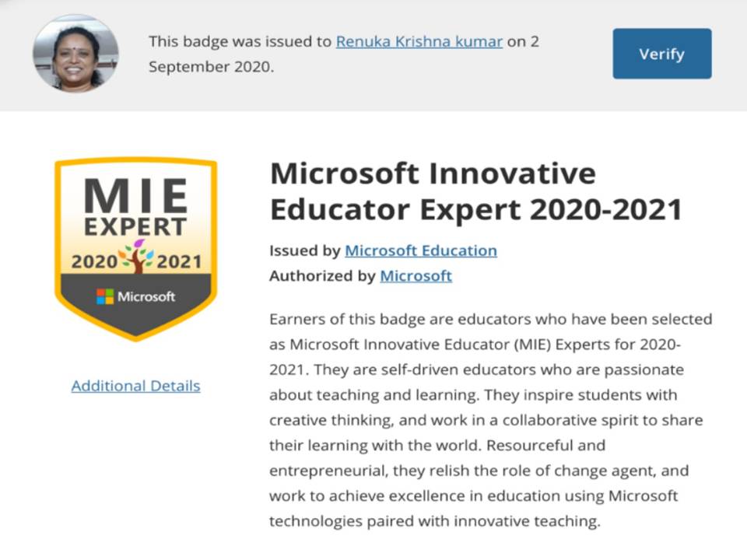Open the Microsoft link after Authorized by
747x560 pixels.
(x=416, y=275)
